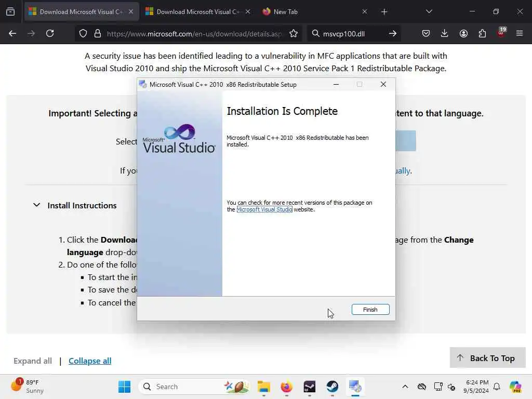532x399 pixels.
Task: Open Firefox View recent browsing icon
Action: 10,12
